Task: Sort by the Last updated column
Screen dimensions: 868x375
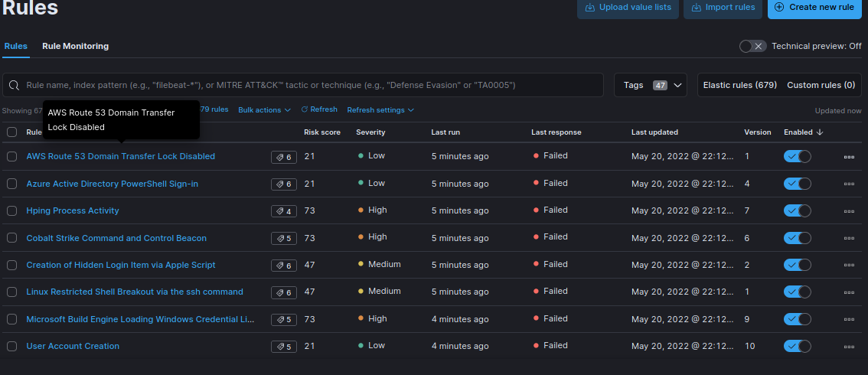Action: point(655,132)
